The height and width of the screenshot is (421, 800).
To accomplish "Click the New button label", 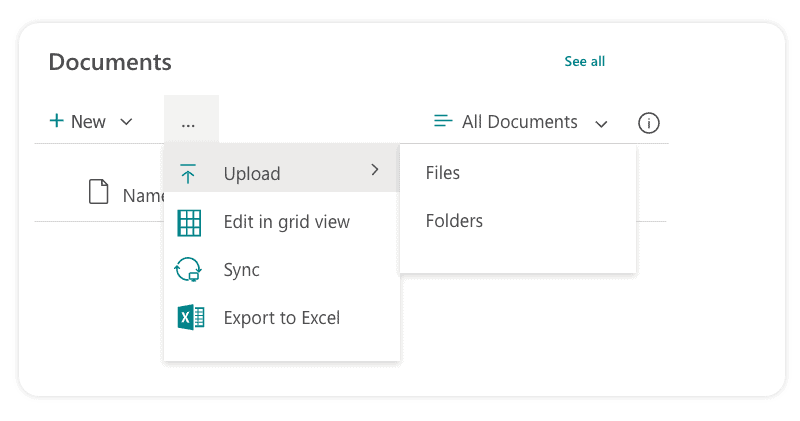I will tap(88, 121).
